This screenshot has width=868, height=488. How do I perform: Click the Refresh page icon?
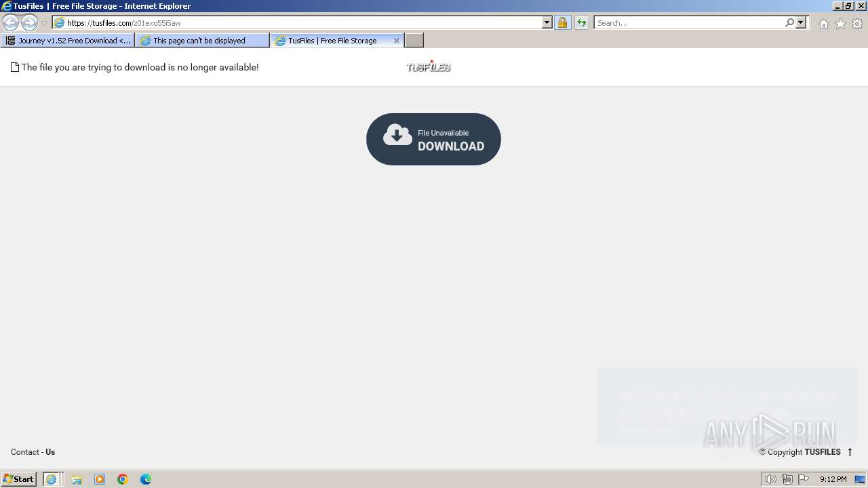click(x=582, y=22)
